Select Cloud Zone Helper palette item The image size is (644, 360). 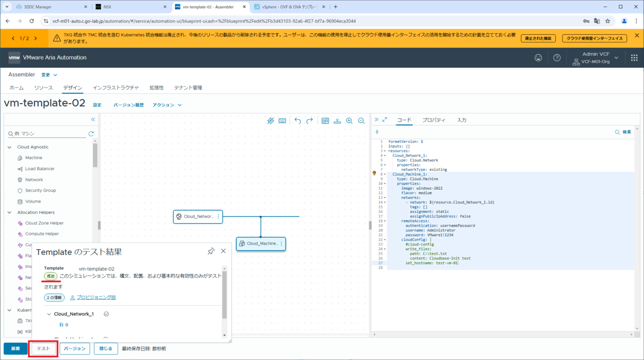pos(45,223)
